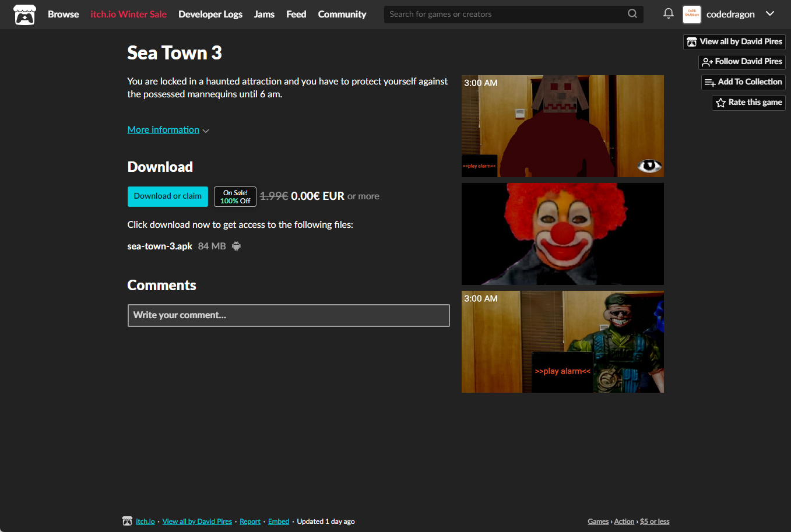Click the Download heading
The width and height of the screenshot is (791, 532).
(160, 167)
